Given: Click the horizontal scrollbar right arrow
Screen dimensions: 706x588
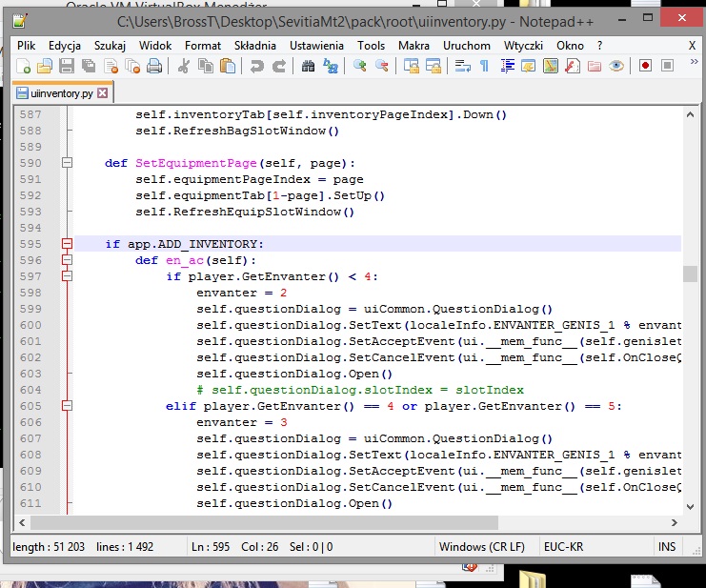Looking at the screenshot, I should coord(674,522).
